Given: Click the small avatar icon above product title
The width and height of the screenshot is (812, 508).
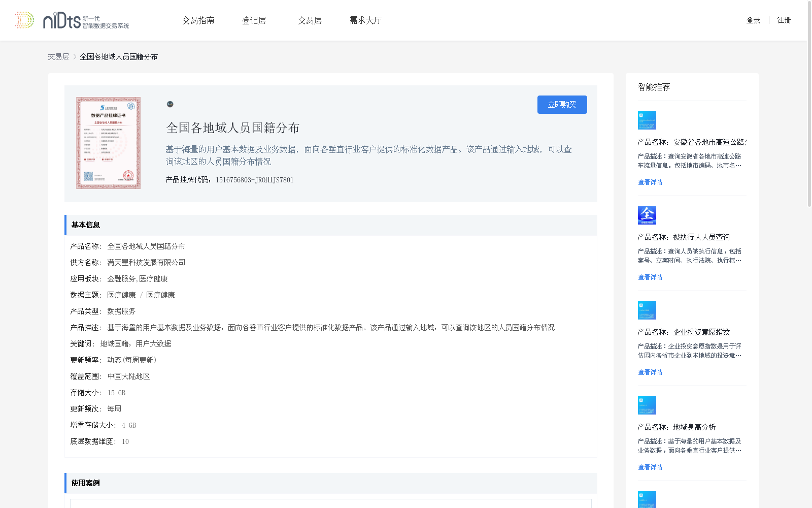Looking at the screenshot, I should point(170,104).
